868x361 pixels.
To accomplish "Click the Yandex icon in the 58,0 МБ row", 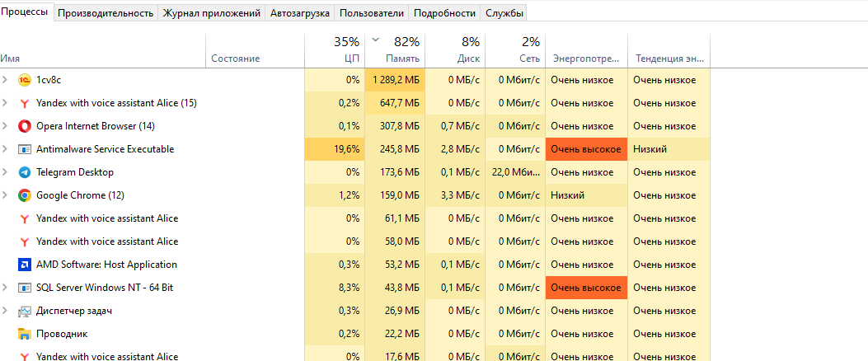I will coord(25,242).
